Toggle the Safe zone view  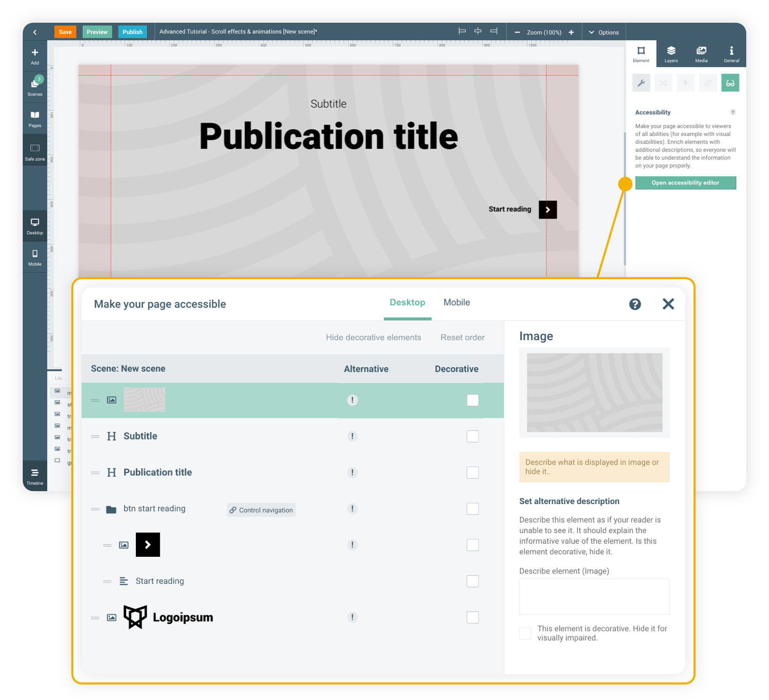(x=35, y=151)
